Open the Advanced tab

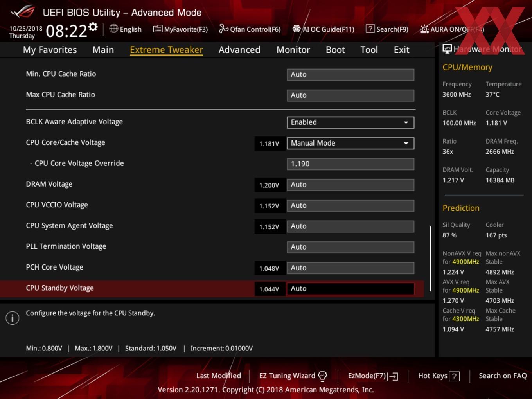point(239,50)
